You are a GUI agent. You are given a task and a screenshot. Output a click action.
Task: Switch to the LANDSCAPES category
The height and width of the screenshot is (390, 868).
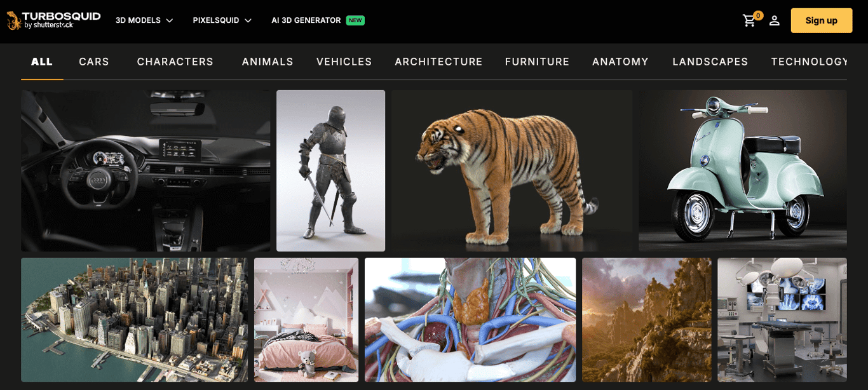(710, 62)
